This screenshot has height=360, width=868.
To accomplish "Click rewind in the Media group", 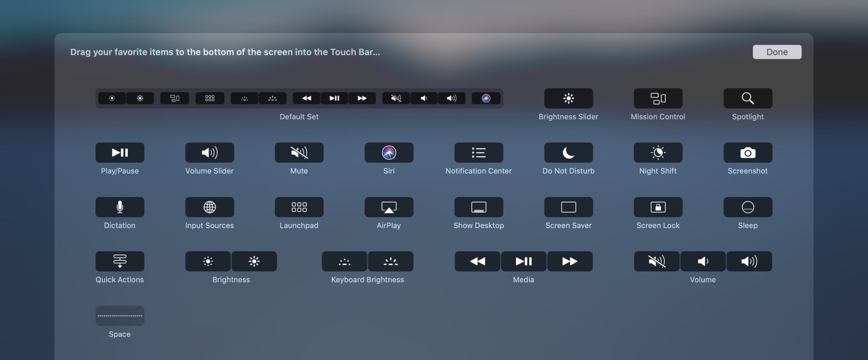I will coord(477,261).
